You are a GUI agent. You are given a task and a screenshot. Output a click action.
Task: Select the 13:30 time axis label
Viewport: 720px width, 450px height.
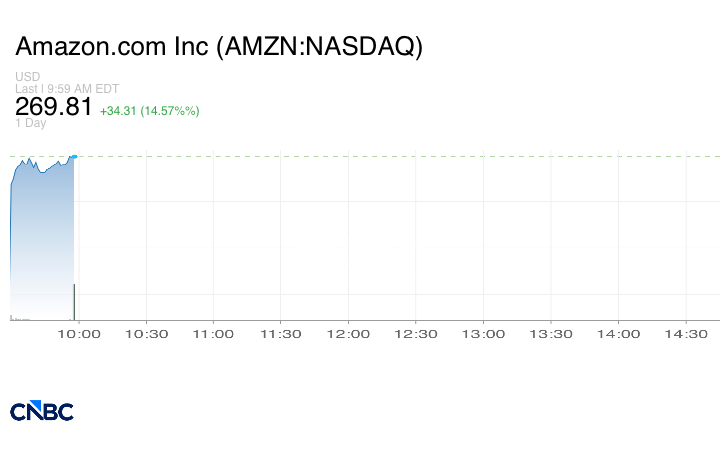[551, 334]
